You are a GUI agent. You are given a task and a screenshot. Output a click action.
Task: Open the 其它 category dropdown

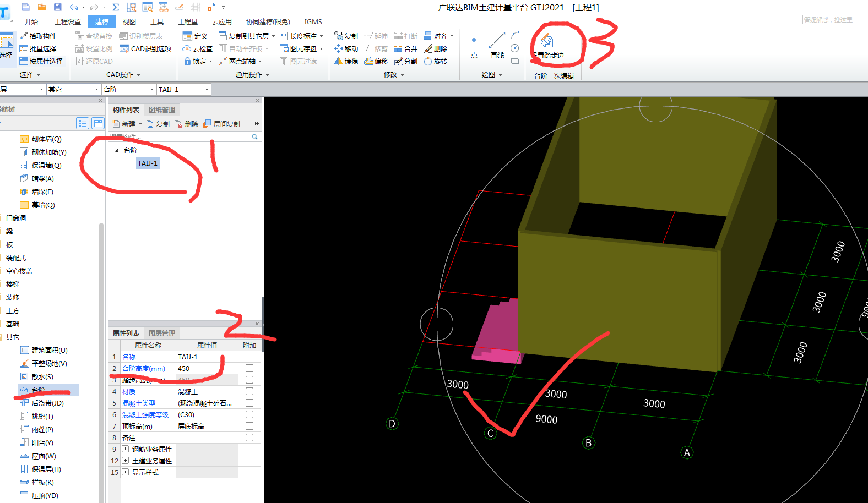[x=97, y=89]
